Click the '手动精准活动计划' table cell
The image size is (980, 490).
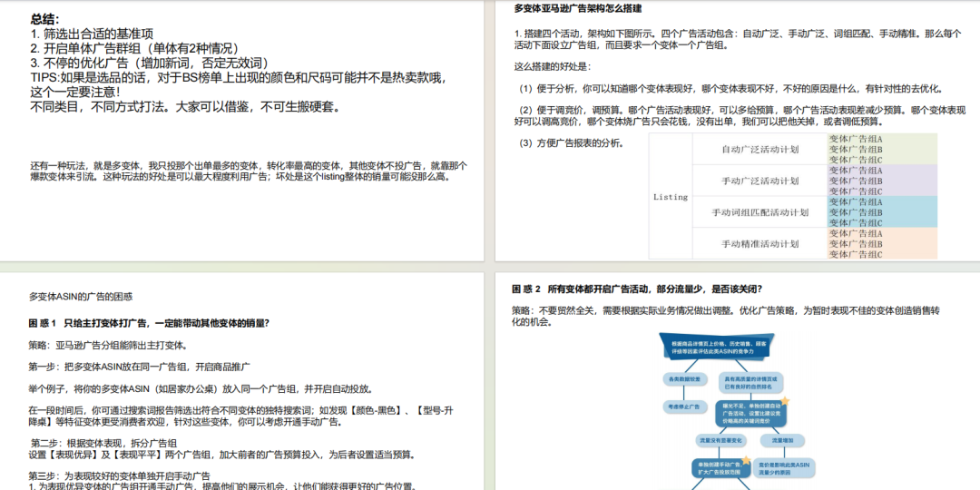tap(760, 244)
